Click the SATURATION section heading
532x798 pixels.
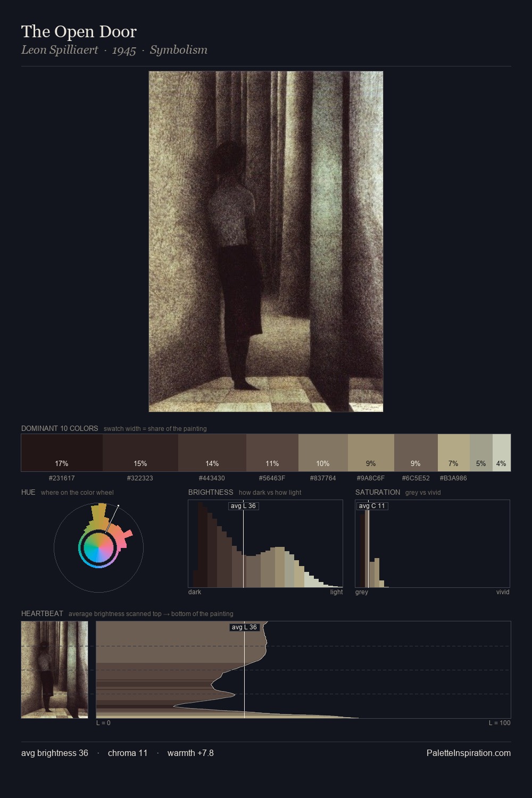pyautogui.click(x=378, y=492)
